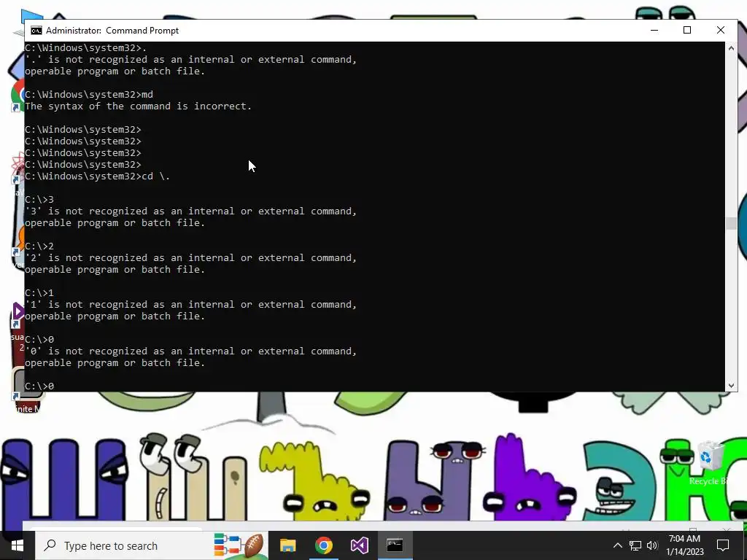Click the "'2' is not recognized" error line
Image resolution: width=747 pixels, height=560 pixels.
pyautogui.click(x=190, y=257)
